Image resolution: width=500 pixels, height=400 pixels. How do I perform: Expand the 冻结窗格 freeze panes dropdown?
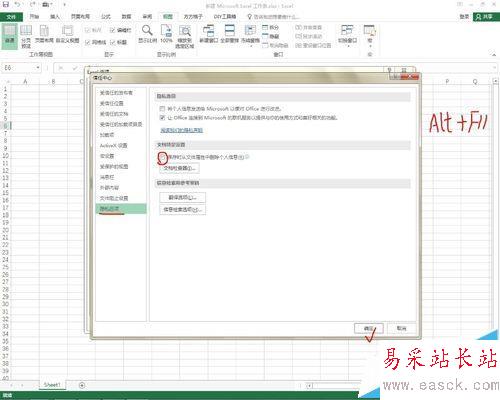[x=250, y=46]
